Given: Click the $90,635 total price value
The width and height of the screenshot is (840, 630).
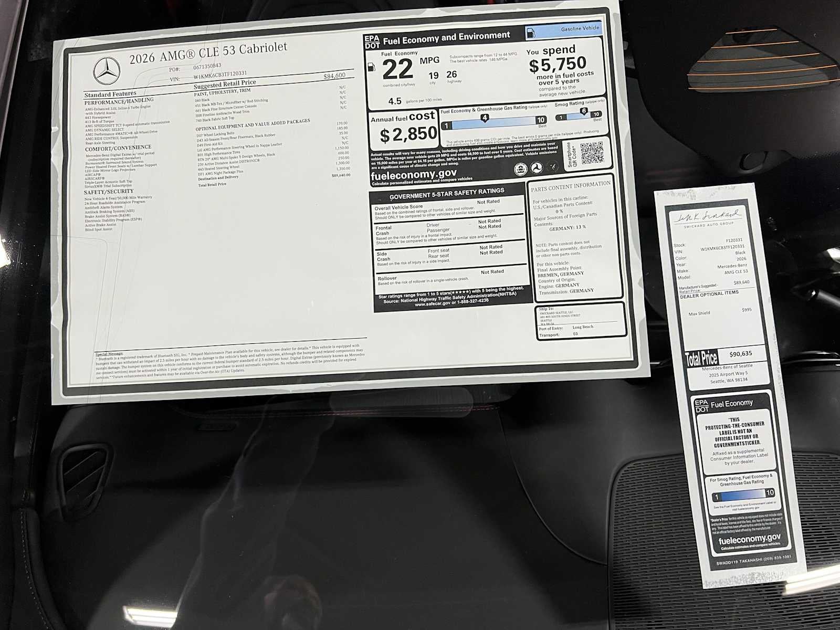Looking at the screenshot, I should (740, 354).
